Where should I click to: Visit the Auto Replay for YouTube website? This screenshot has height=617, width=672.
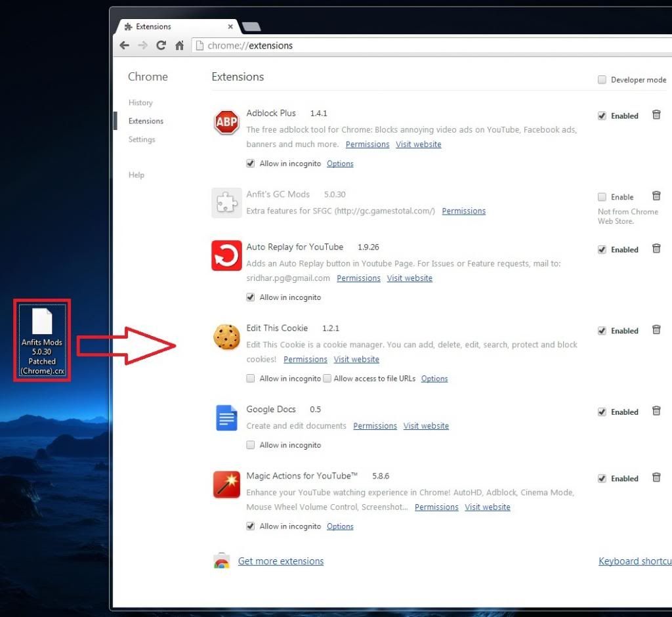[x=409, y=278]
